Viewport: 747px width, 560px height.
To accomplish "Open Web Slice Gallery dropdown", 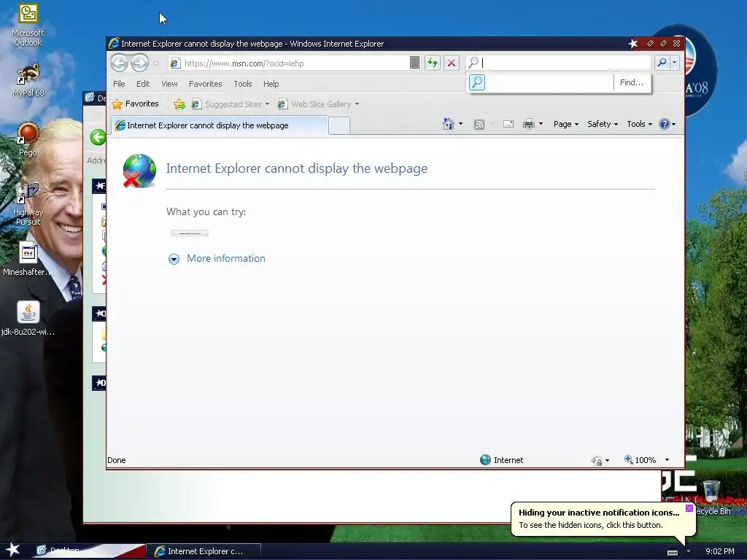I will pyautogui.click(x=318, y=104).
